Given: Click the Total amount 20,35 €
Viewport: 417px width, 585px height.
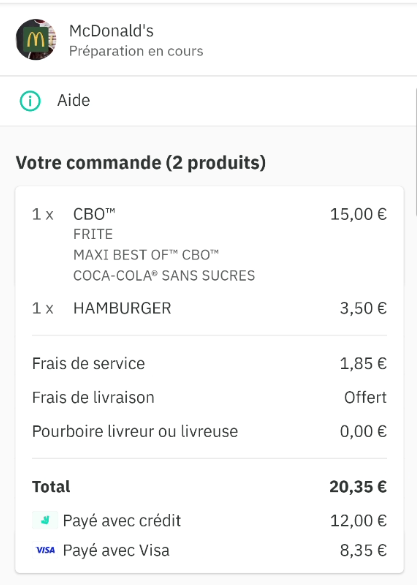Looking at the screenshot, I should tap(358, 487).
